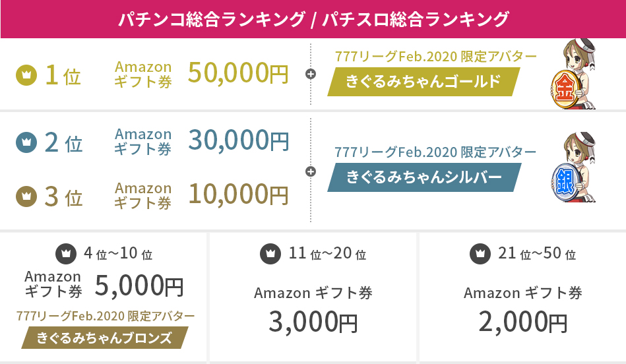Viewport: 626px width, 364px height.
Task: Click the blue crown icon for 2位
Action: [26, 141]
